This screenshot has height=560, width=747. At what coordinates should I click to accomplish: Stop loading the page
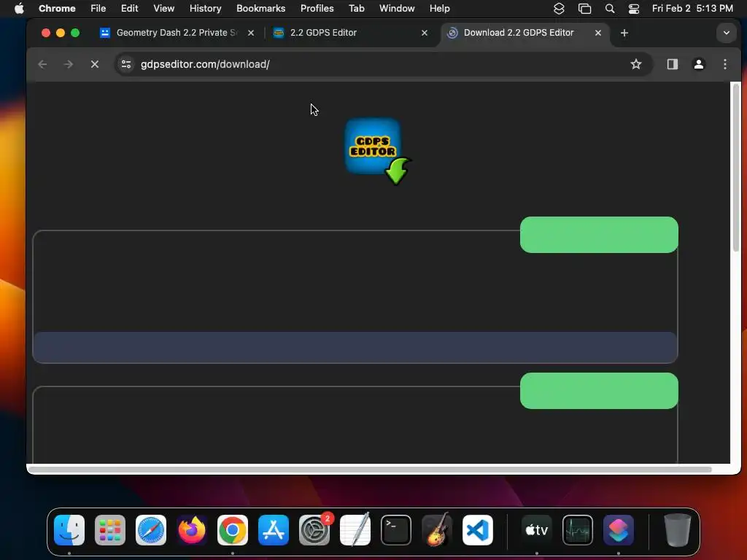[x=94, y=64]
